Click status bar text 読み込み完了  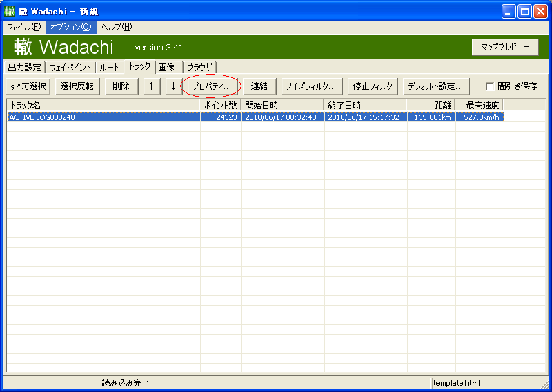[126, 383]
